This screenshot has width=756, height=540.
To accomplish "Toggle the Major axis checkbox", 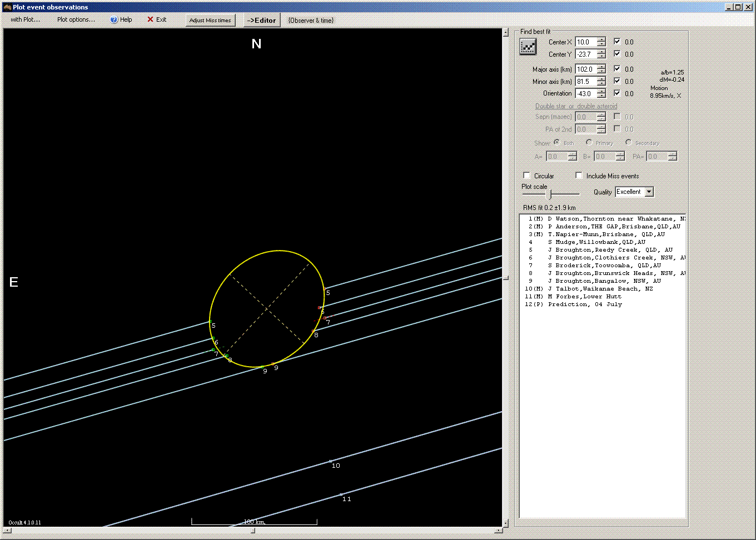I will pos(617,68).
